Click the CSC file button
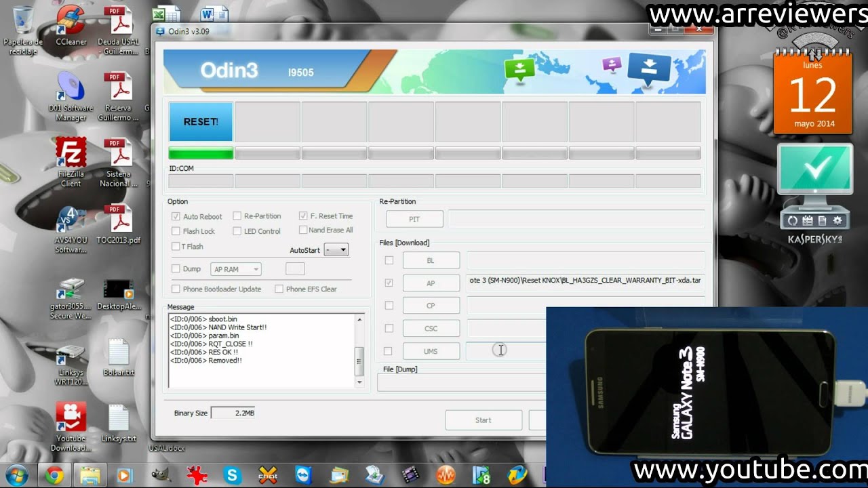Image resolution: width=868 pixels, height=488 pixels. (x=431, y=329)
